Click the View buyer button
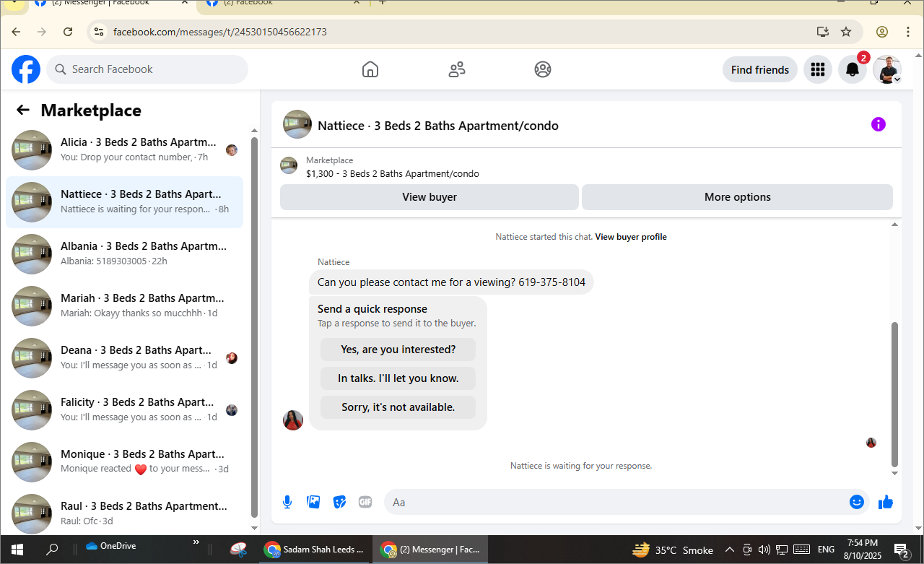This screenshot has width=924, height=564. click(430, 196)
